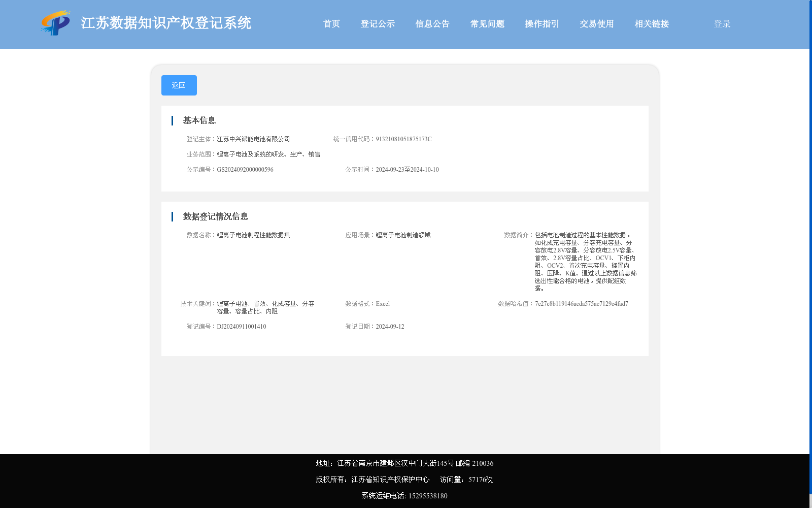Click the footer address line
Viewport: 812px width, 508px height.
(x=404, y=463)
